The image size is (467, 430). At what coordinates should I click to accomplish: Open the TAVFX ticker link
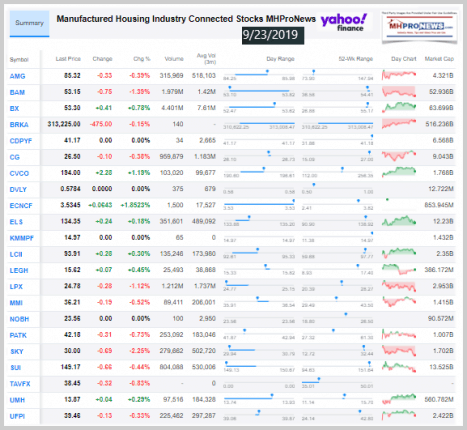(20, 384)
